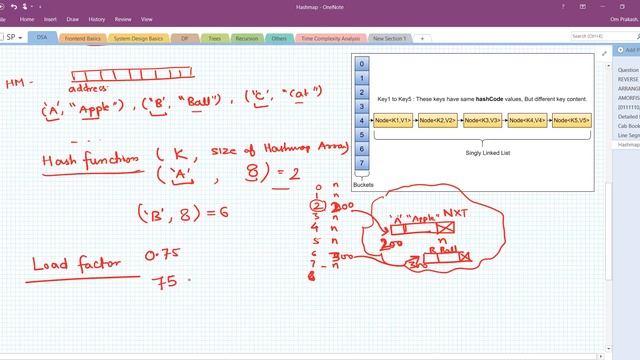Viewport: 640px width, 360px height.
Task: Switch to the System Design Basics section tab
Action: click(x=138, y=38)
